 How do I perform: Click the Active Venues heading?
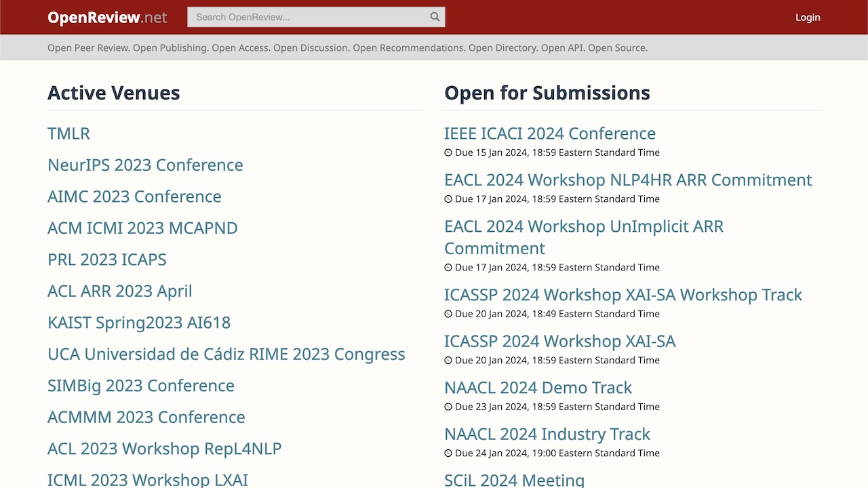[114, 93]
